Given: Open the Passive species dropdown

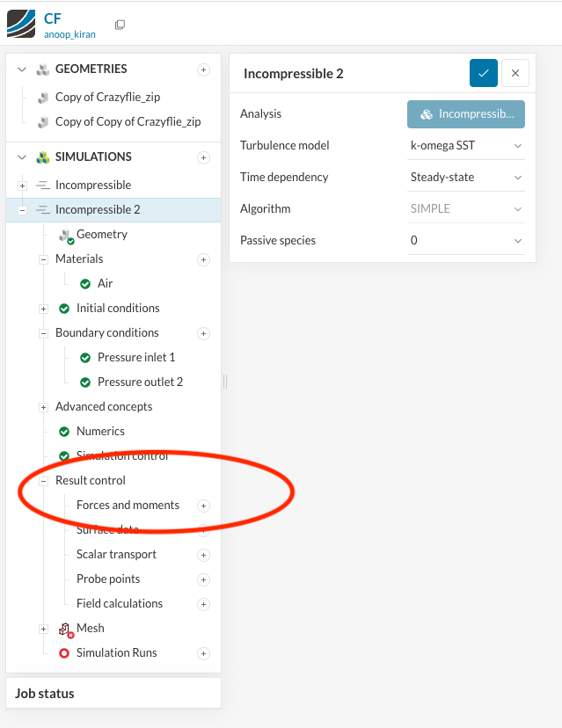Looking at the screenshot, I should pyautogui.click(x=466, y=241).
